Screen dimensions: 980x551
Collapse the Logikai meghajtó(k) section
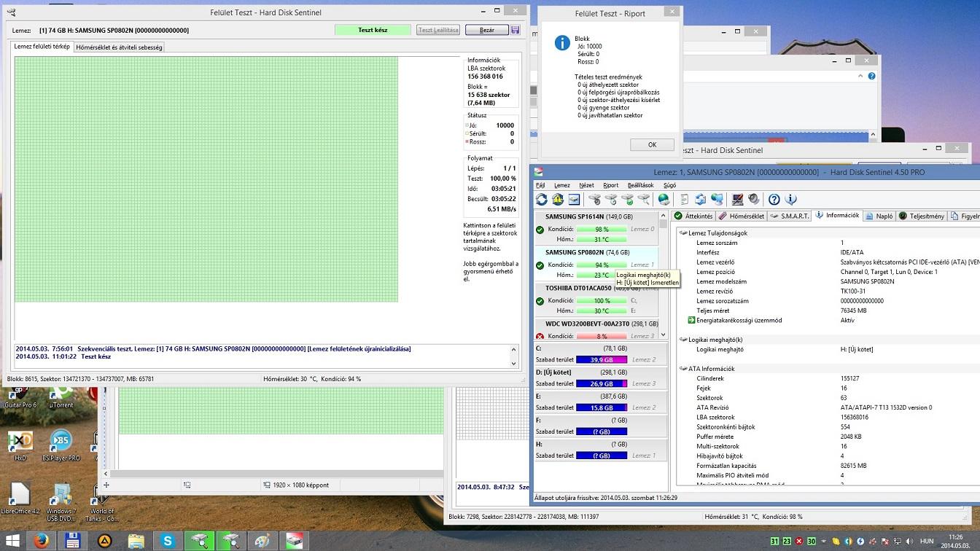(682, 340)
